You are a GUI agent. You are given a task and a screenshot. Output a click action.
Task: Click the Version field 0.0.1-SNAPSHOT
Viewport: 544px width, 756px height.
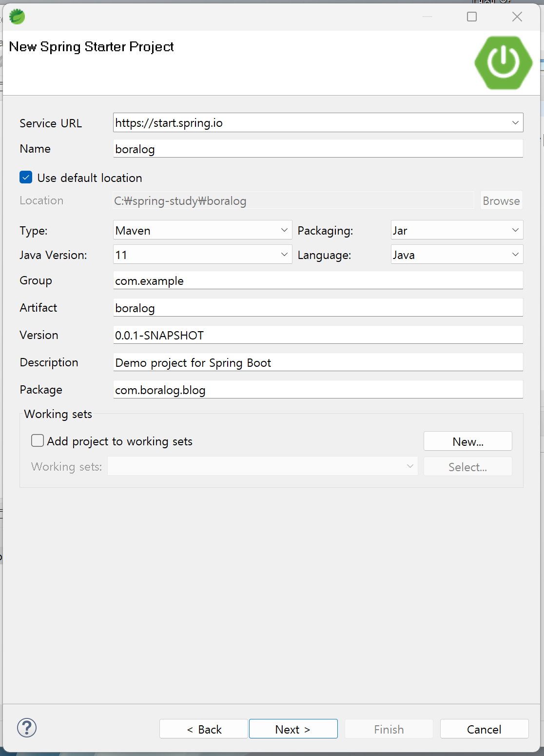click(x=318, y=335)
